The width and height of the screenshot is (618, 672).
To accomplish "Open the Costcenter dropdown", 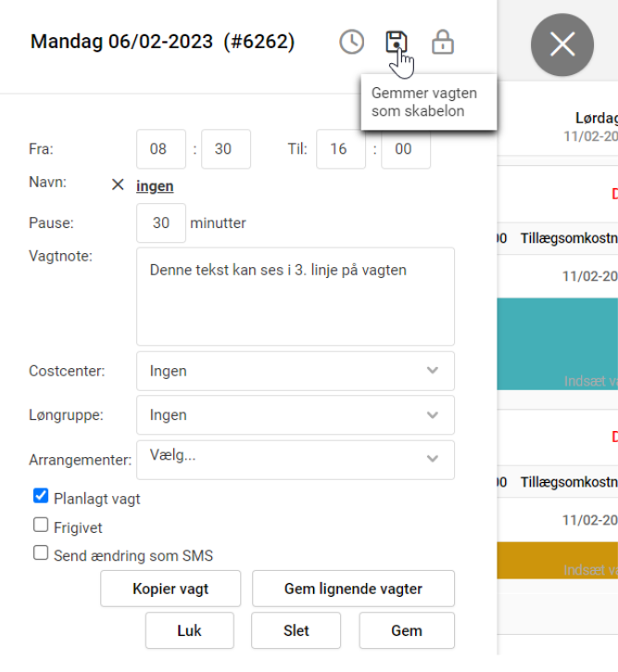I will tap(295, 371).
